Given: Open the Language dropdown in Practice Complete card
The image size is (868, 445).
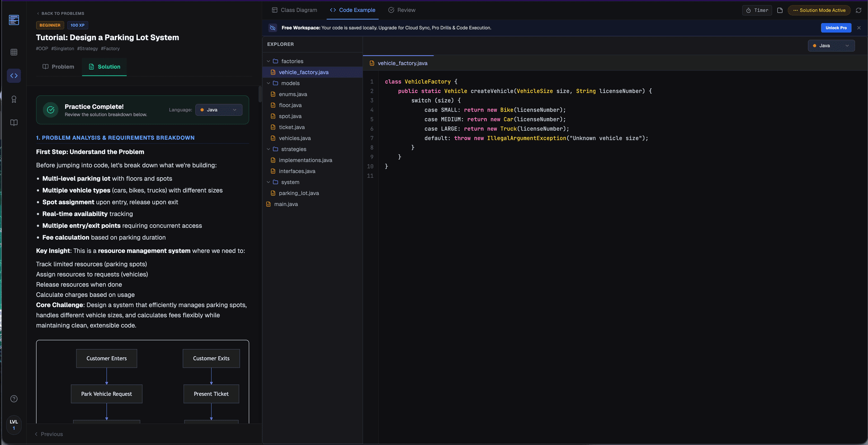Looking at the screenshot, I should (x=219, y=110).
